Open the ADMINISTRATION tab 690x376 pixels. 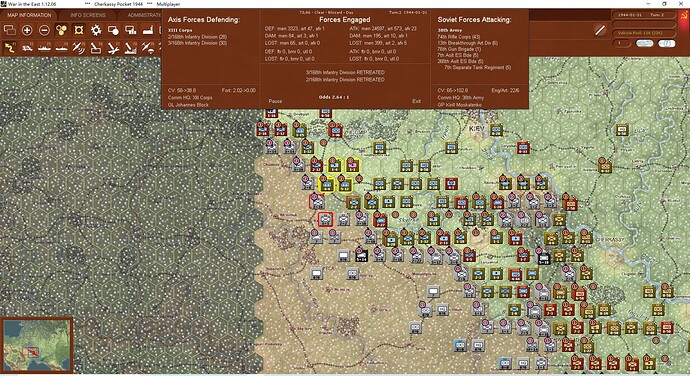[x=142, y=15]
